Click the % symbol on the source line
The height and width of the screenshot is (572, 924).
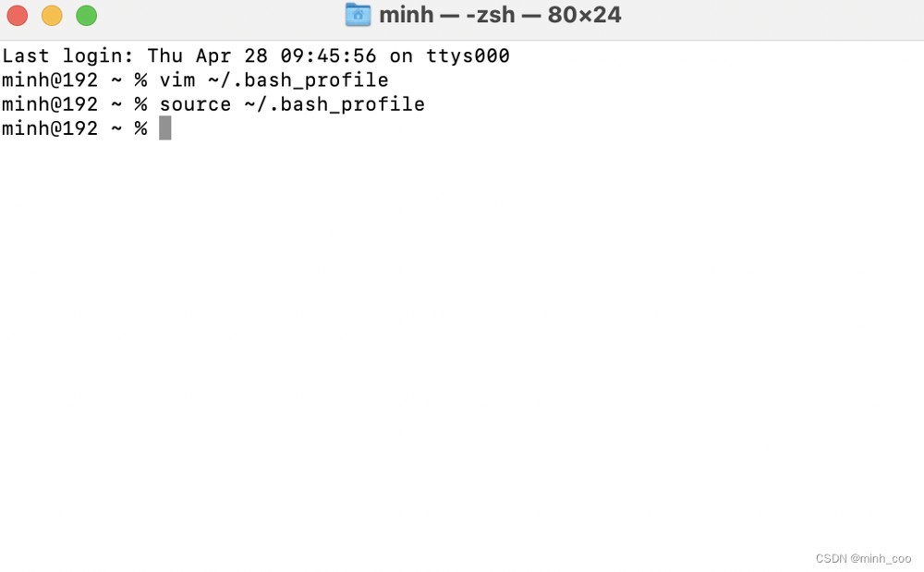pos(140,104)
